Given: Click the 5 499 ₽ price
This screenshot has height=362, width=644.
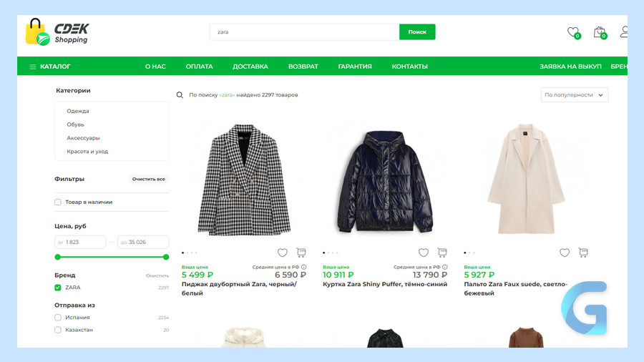Looking at the screenshot, I should [x=197, y=275].
